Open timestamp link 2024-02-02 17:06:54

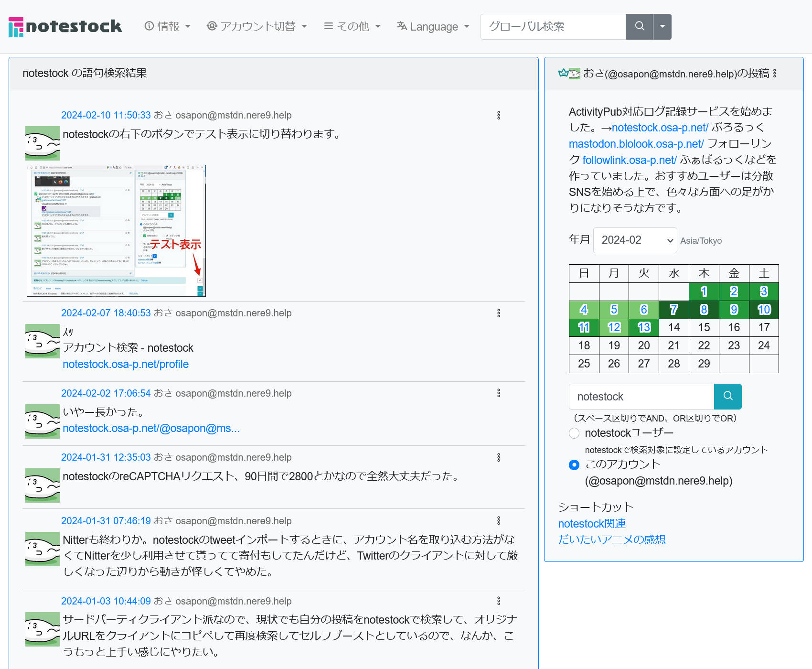coord(106,393)
